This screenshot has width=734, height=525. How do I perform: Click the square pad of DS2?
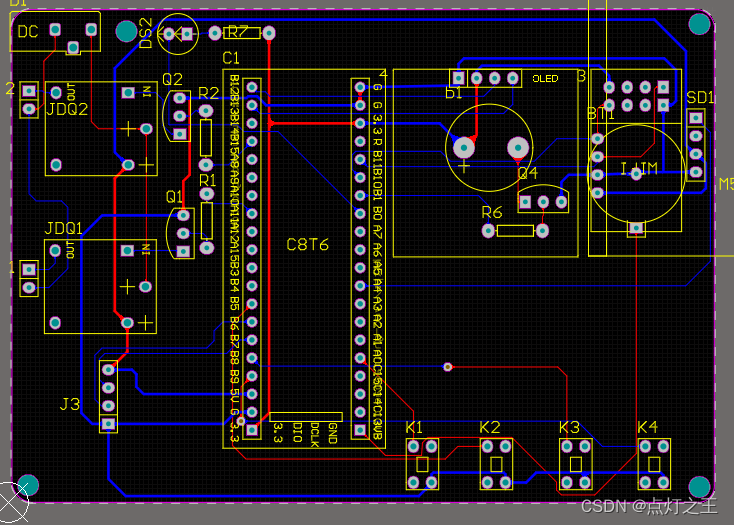pos(187,34)
